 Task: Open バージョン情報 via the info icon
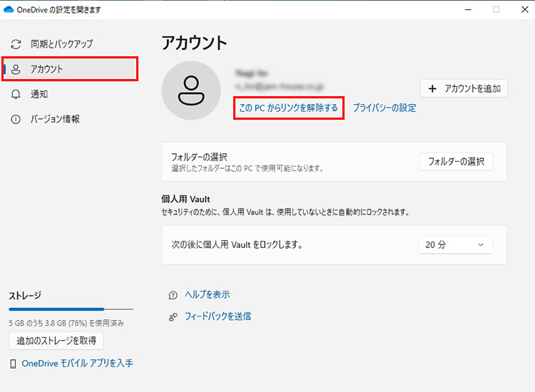tap(16, 119)
